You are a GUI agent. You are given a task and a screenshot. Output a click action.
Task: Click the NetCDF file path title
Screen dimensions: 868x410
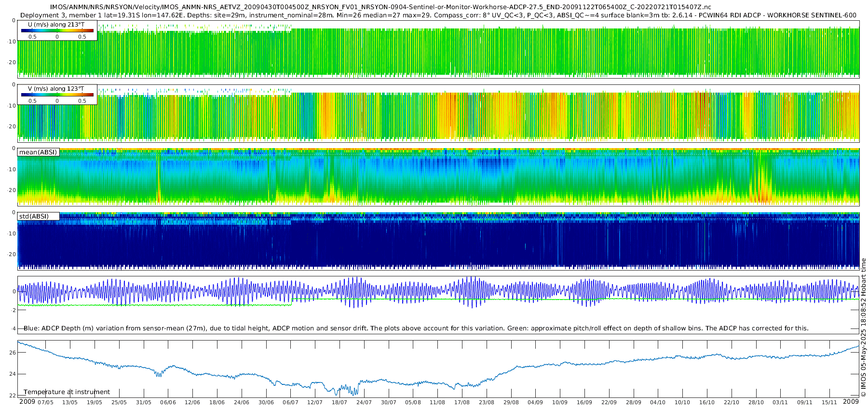click(380, 7)
